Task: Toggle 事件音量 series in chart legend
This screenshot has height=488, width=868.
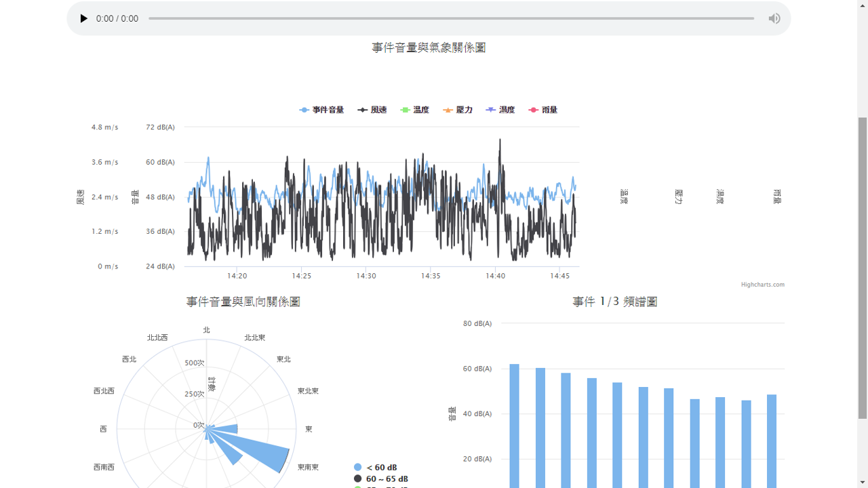Action: point(322,110)
